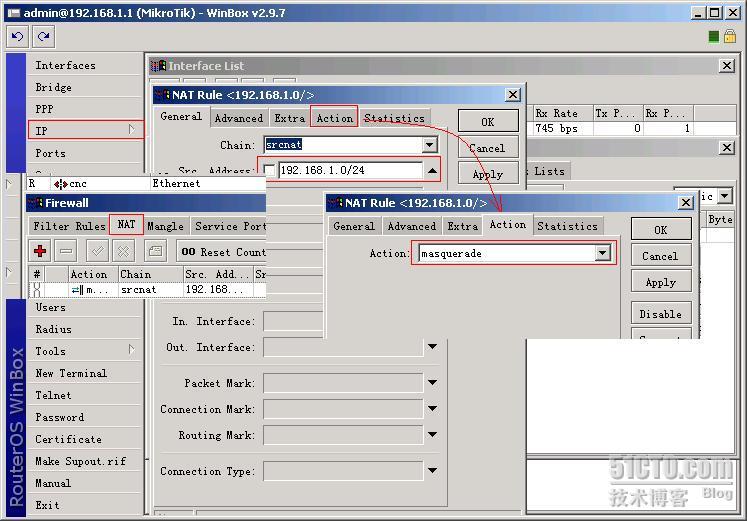Image resolution: width=747 pixels, height=521 pixels.
Task: Click Apply in the back NAT Rule window
Action: pos(488,174)
